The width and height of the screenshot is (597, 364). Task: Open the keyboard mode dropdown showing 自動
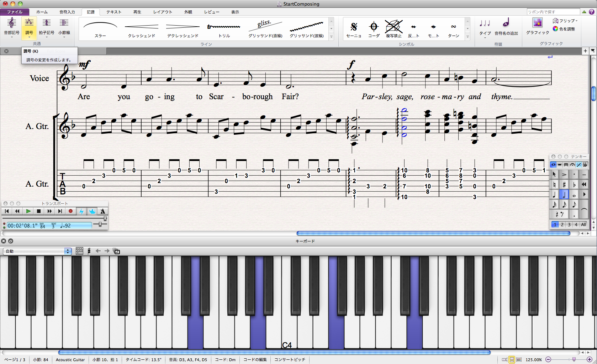(37, 251)
